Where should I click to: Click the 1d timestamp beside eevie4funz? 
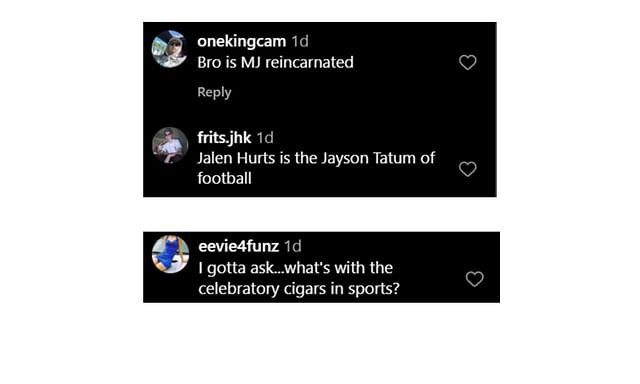click(x=293, y=246)
